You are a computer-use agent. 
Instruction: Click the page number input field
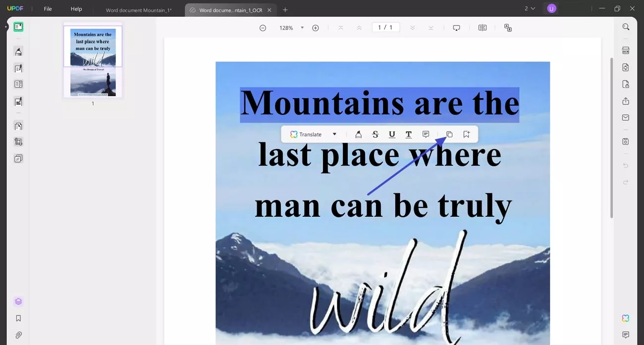click(385, 28)
